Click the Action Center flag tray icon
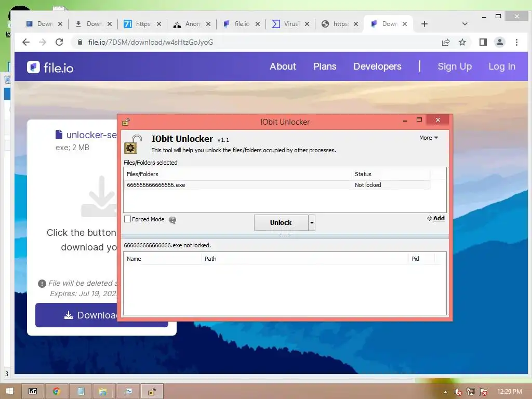Screen dimensions: 532x399 coord(483,392)
